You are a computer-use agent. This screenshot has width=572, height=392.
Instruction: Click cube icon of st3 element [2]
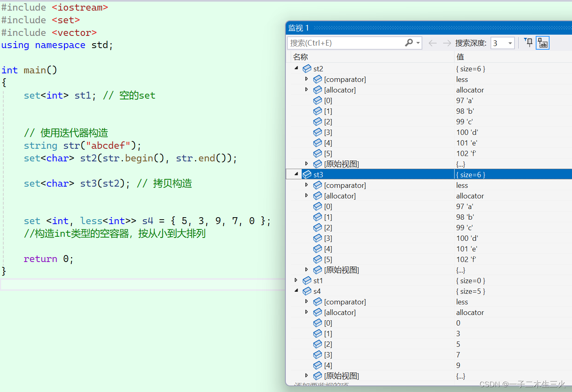coord(318,227)
